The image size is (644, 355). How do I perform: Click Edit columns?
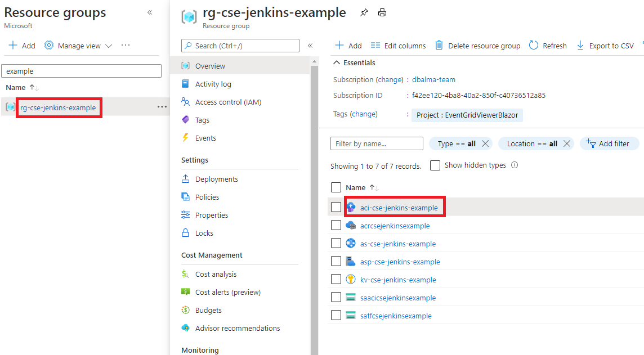pyautogui.click(x=398, y=46)
